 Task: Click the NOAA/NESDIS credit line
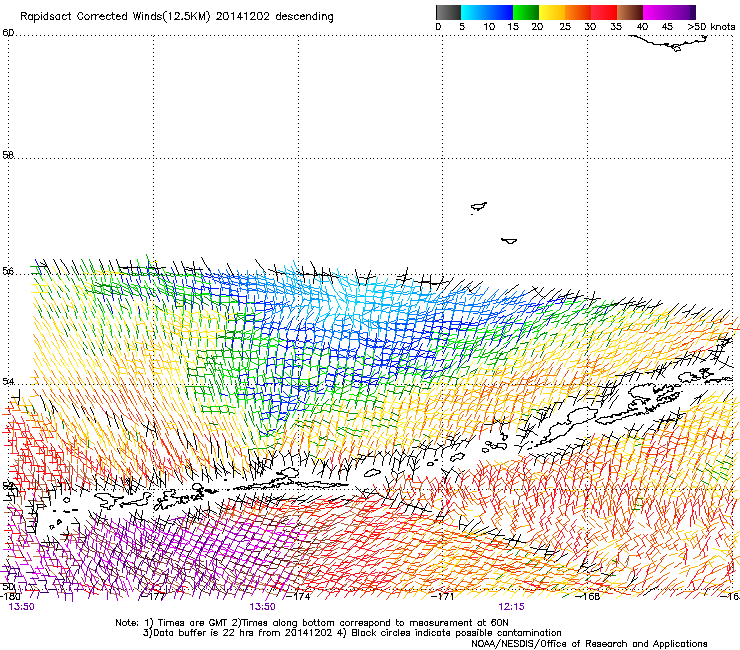pos(589,643)
